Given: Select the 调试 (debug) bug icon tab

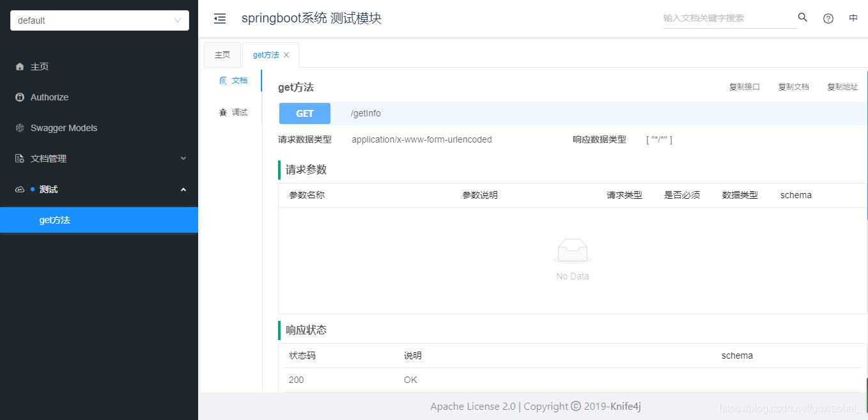Looking at the screenshot, I should (x=223, y=112).
